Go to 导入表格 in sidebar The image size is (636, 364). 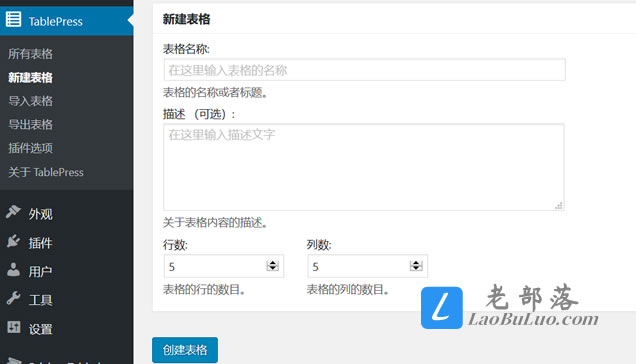30,101
